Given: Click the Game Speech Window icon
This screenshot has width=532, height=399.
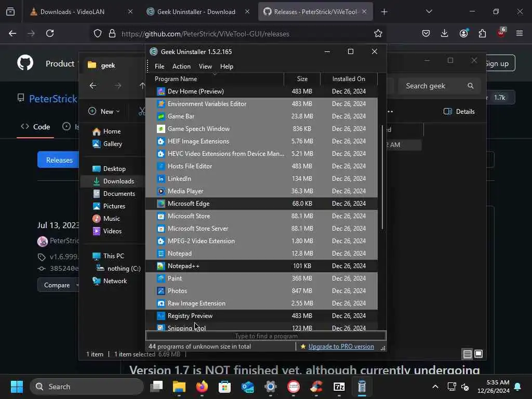Looking at the screenshot, I should (x=161, y=129).
